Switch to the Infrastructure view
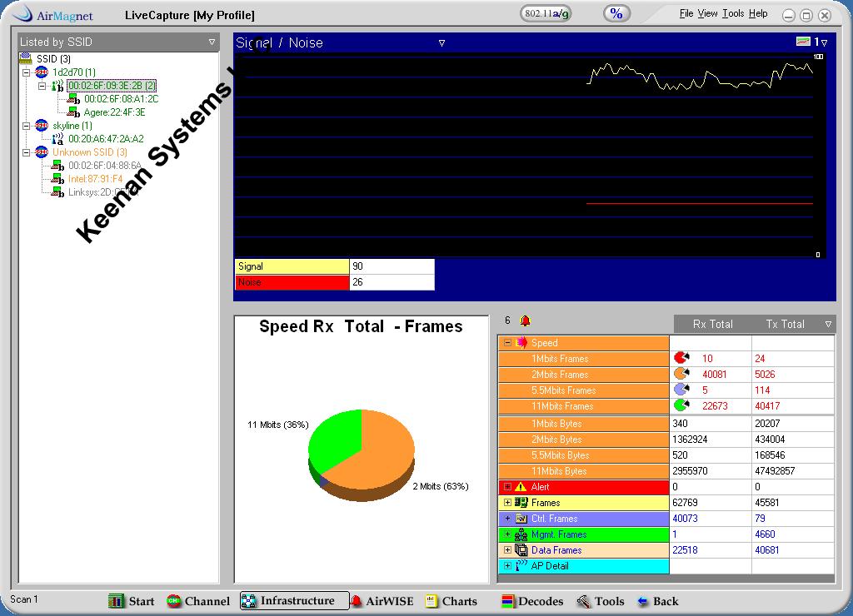Viewport: 853px width, 616px height. 294,601
